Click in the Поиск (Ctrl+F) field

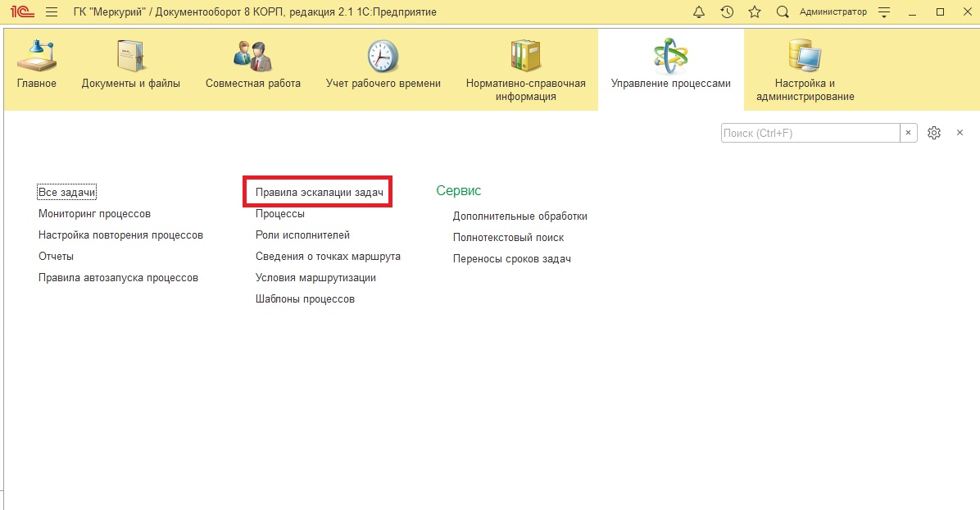coord(810,133)
